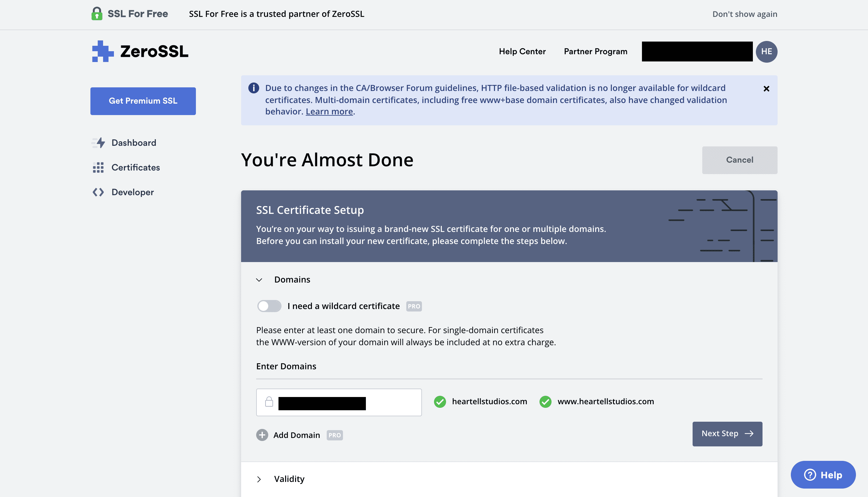Click the ZeroSSL logo icon
Image resolution: width=868 pixels, height=497 pixels.
102,52
